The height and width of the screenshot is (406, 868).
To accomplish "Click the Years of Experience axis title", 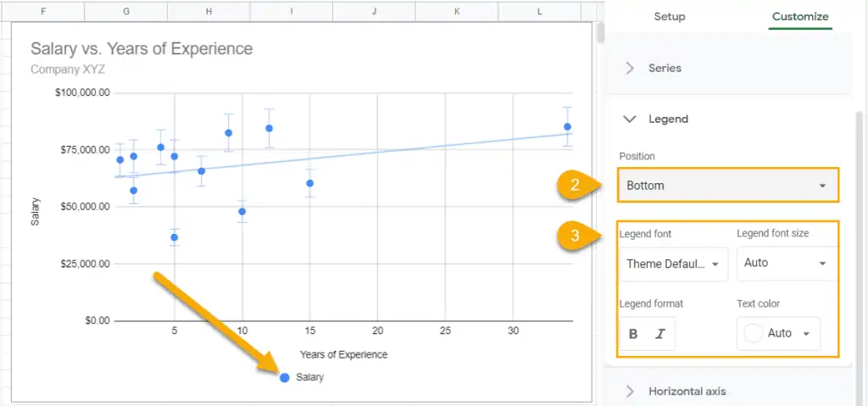I will [x=343, y=354].
